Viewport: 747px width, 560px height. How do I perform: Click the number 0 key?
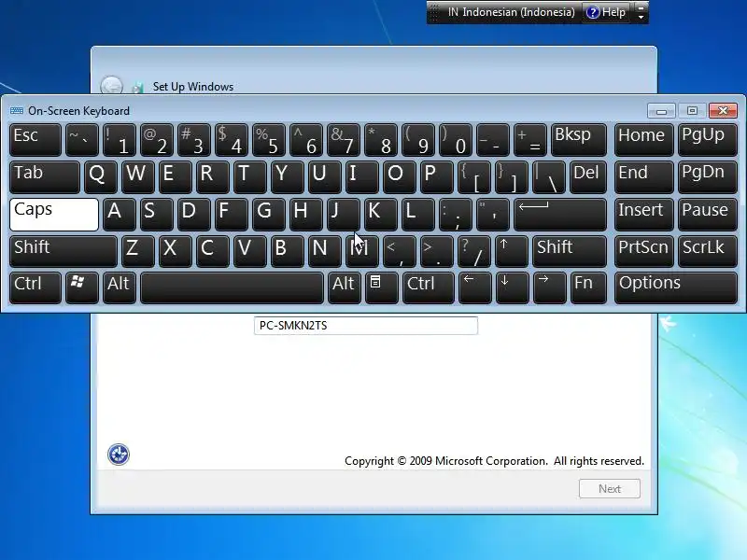point(456,140)
